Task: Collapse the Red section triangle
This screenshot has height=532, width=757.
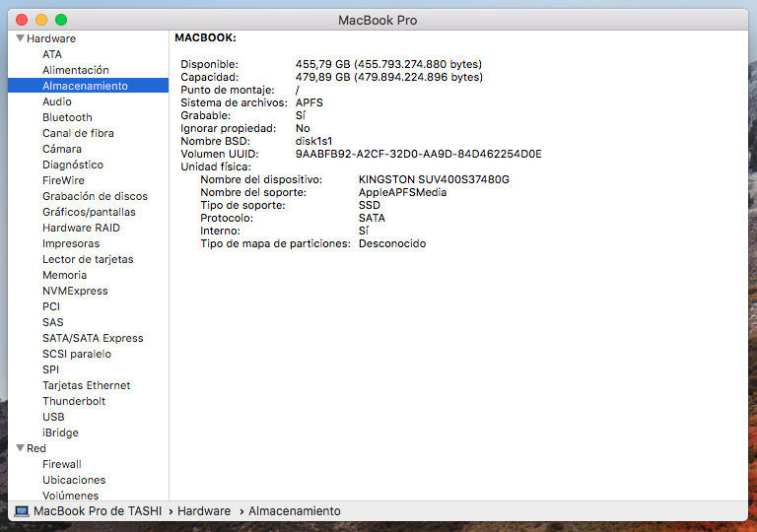Action: pos(21,448)
